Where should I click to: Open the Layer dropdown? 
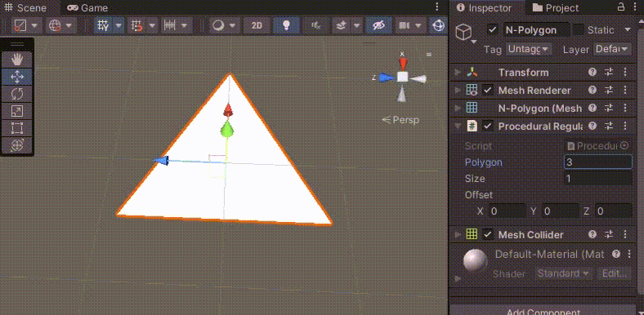click(612, 49)
